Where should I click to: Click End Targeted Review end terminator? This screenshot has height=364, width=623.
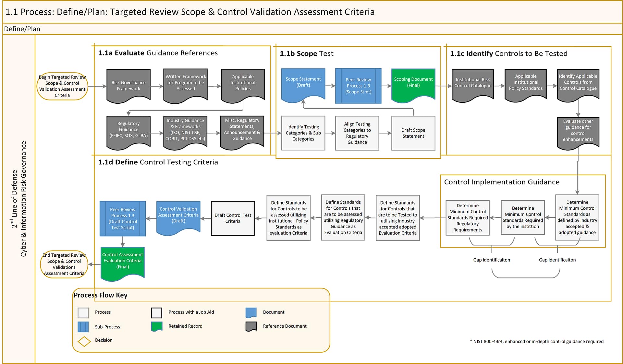64,264
